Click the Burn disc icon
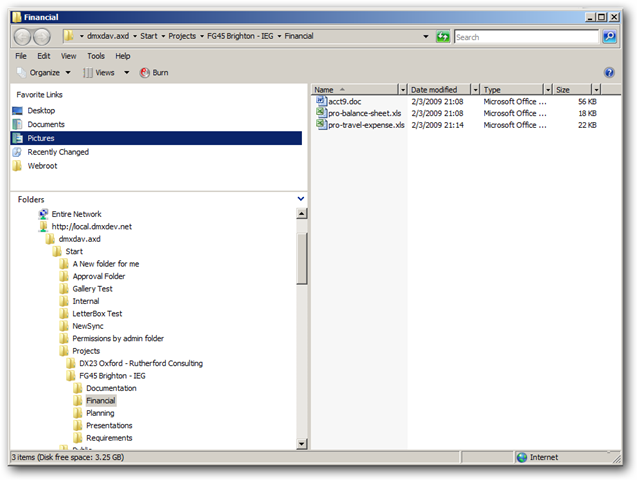637x480 pixels. click(145, 73)
